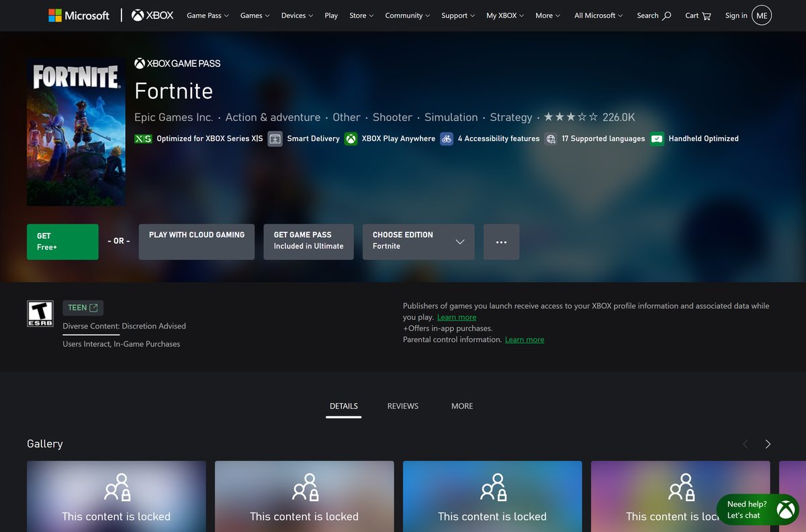
Task: Click the Shooter genre link
Action: tap(392, 117)
